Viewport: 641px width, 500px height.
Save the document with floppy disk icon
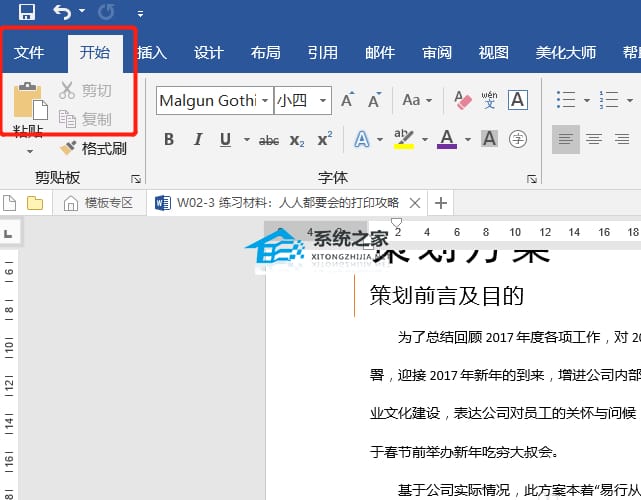coord(27,13)
